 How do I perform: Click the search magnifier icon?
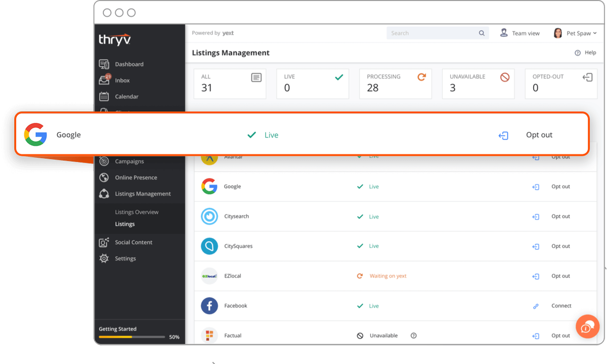482,33
